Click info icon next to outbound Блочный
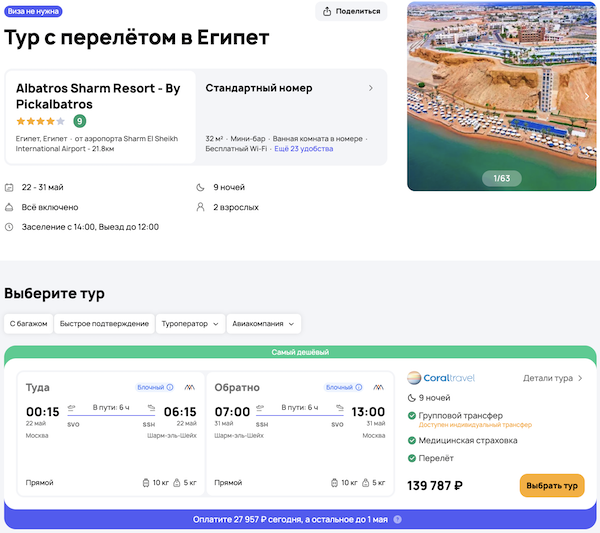 point(170,387)
